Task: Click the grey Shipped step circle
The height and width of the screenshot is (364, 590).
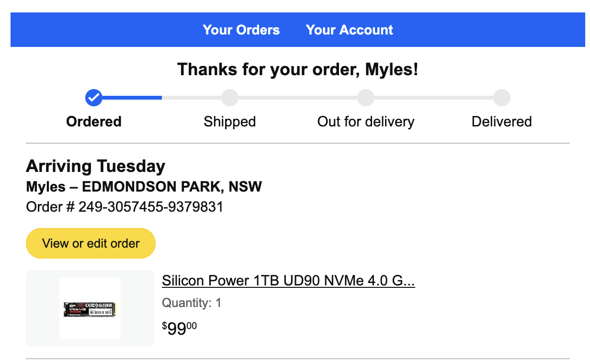Action: coord(229,98)
